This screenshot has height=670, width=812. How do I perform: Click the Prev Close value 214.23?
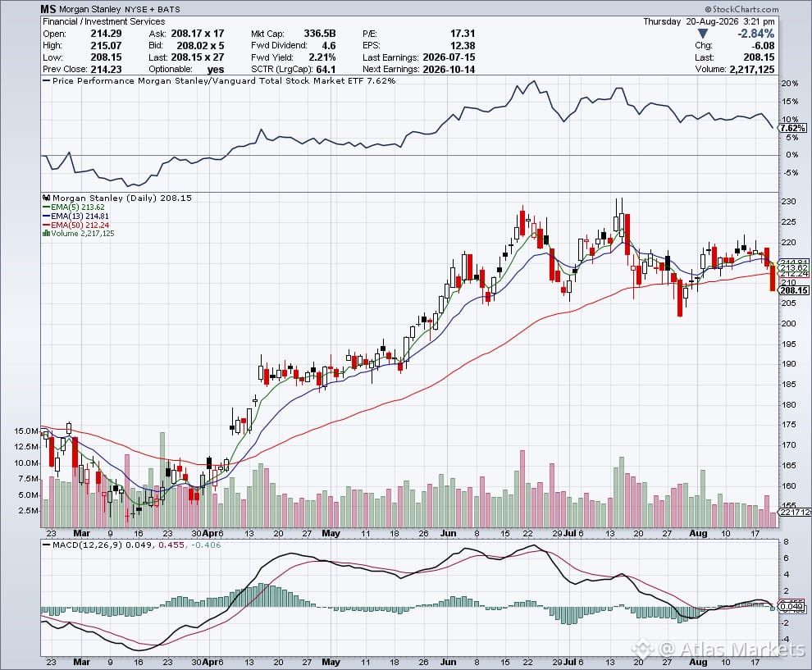106,70
